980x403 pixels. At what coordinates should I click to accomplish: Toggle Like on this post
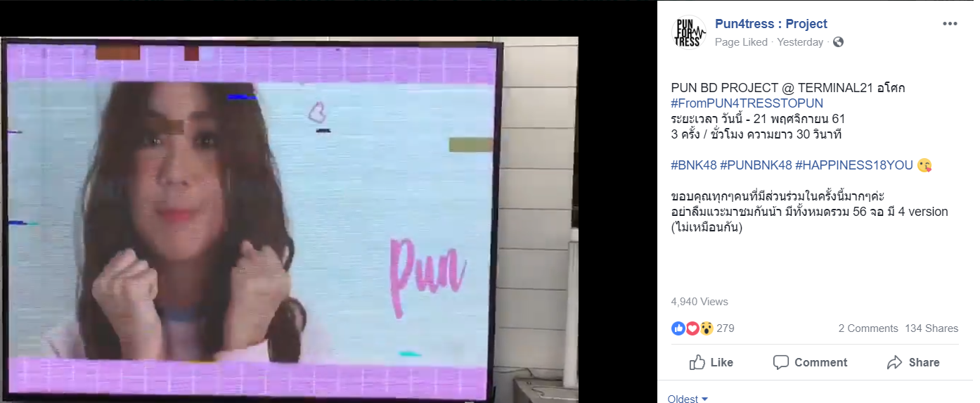(711, 363)
